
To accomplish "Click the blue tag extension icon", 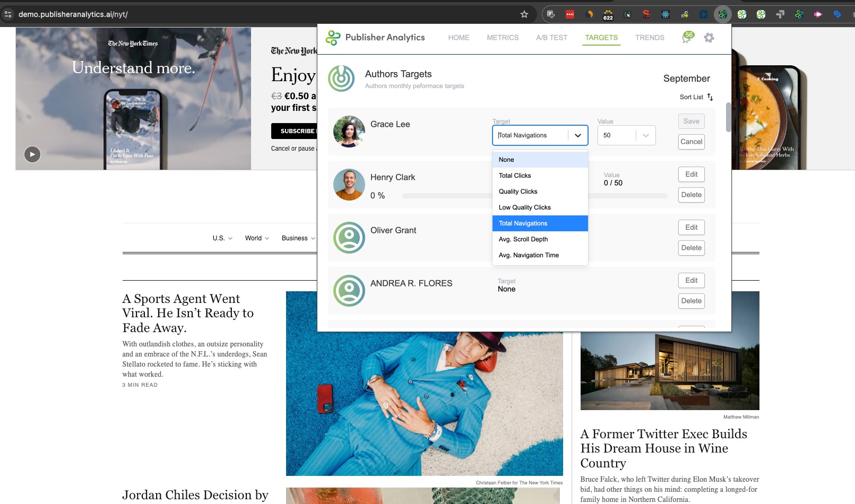I will click(x=837, y=14).
